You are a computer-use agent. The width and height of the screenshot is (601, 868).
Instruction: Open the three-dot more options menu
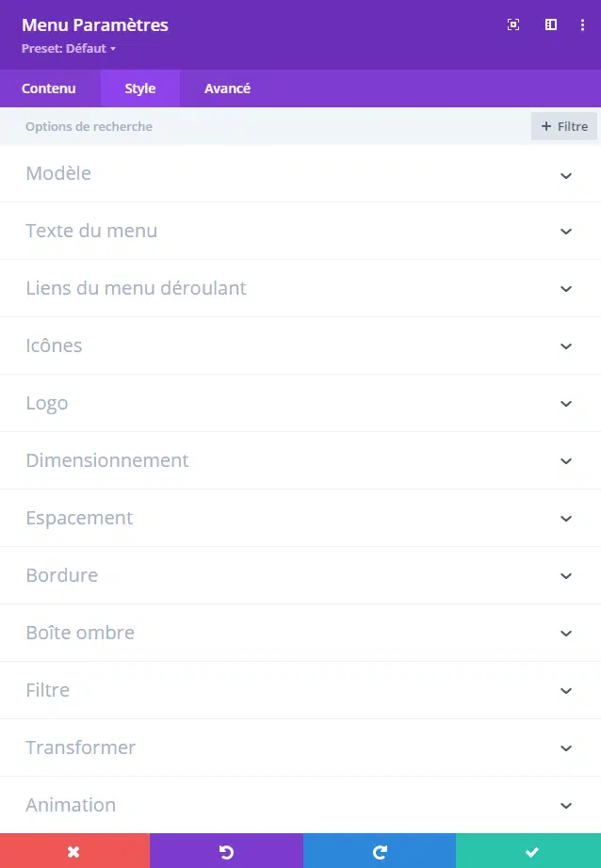coord(582,24)
